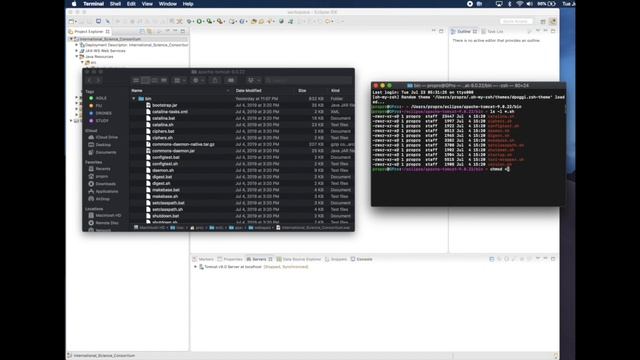This screenshot has width=640, height=360.
Task: Switch to the Task List tab
Action: (x=493, y=31)
